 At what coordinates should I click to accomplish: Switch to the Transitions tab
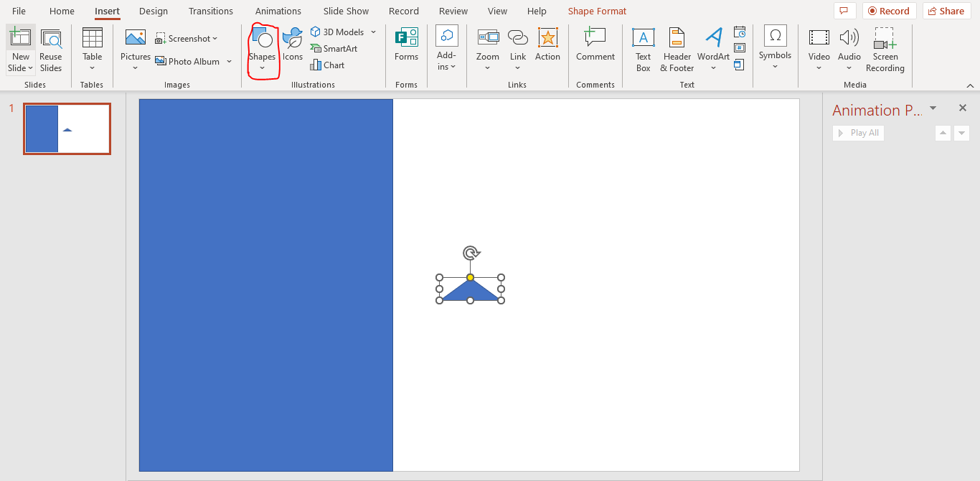click(x=211, y=11)
